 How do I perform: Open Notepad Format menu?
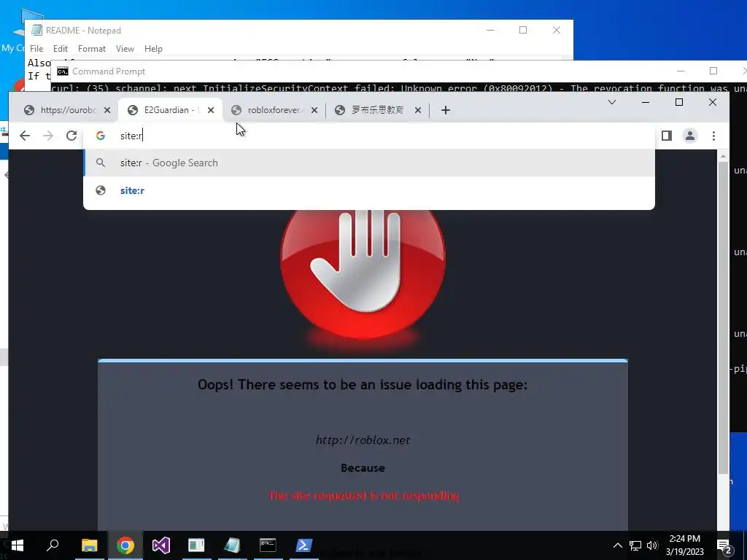[91, 49]
